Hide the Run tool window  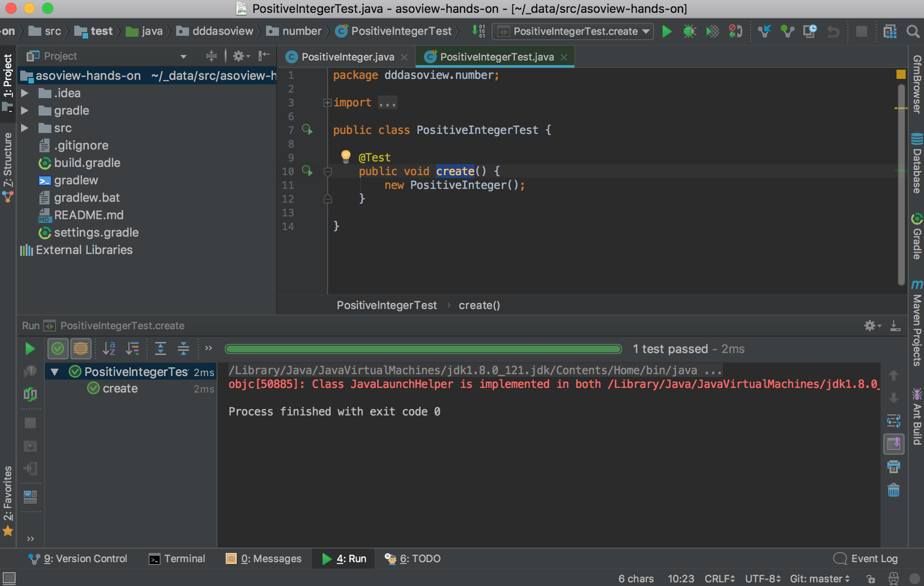point(895,326)
